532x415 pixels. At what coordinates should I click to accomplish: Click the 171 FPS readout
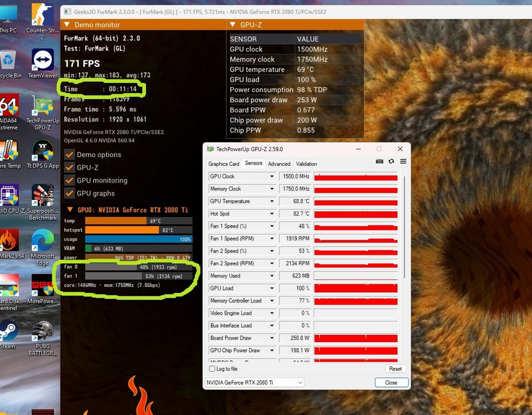(82, 63)
